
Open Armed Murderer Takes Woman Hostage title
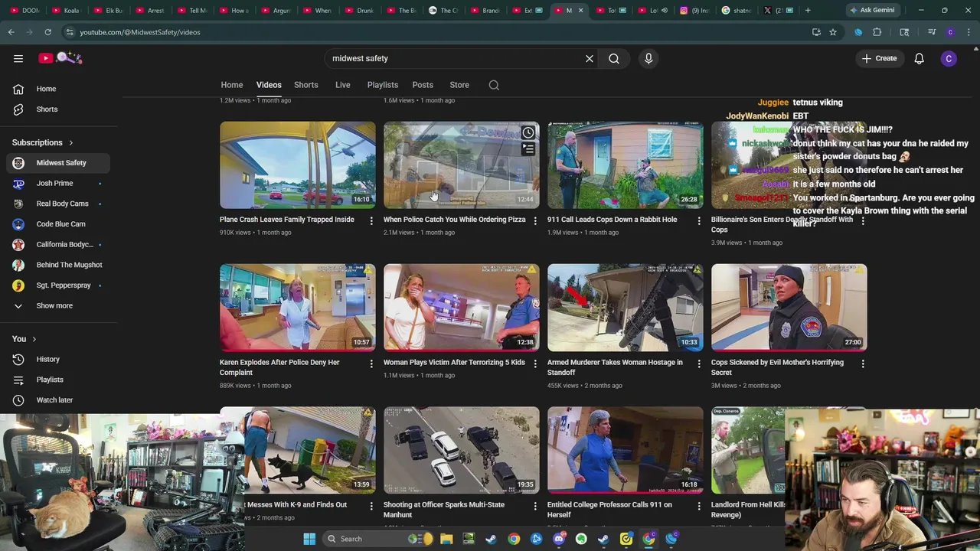[615, 367]
